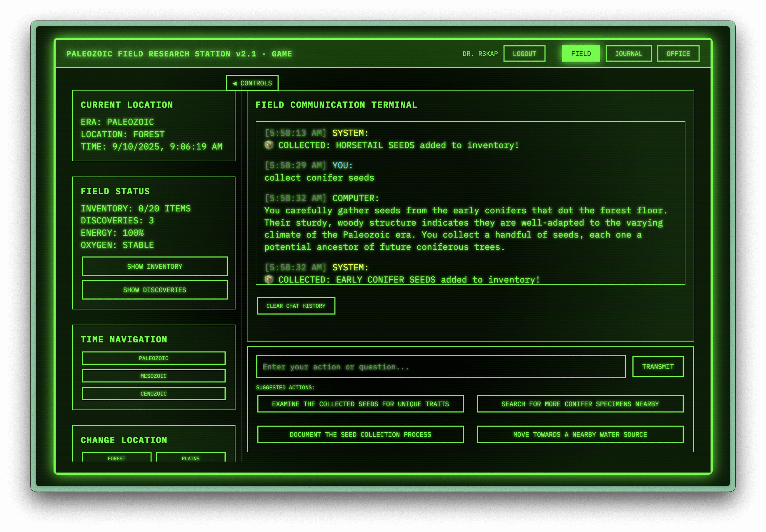The height and width of the screenshot is (532, 766).
Task: Click the package icon beside HORSETAIL SEEDS
Action: tap(269, 145)
